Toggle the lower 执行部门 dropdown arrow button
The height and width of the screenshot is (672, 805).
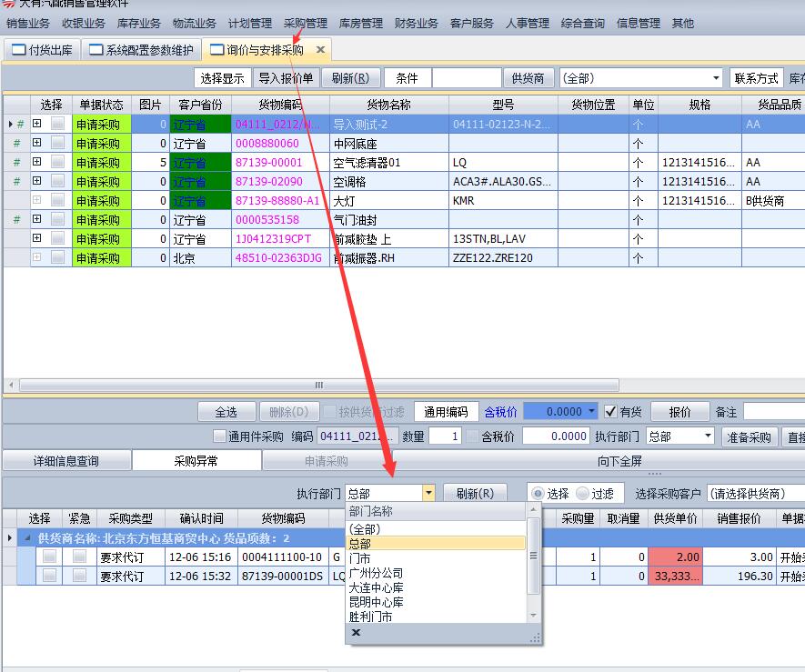428,494
